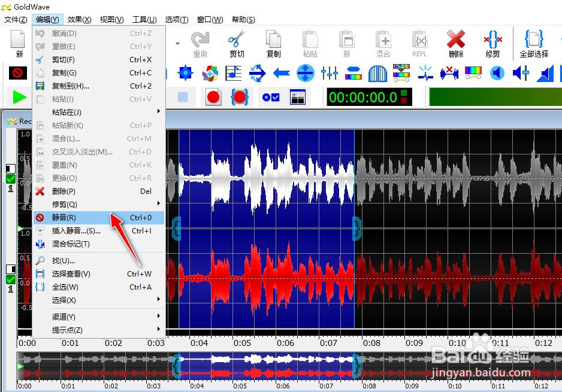Open the View (视图) menu

(x=111, y=19)
